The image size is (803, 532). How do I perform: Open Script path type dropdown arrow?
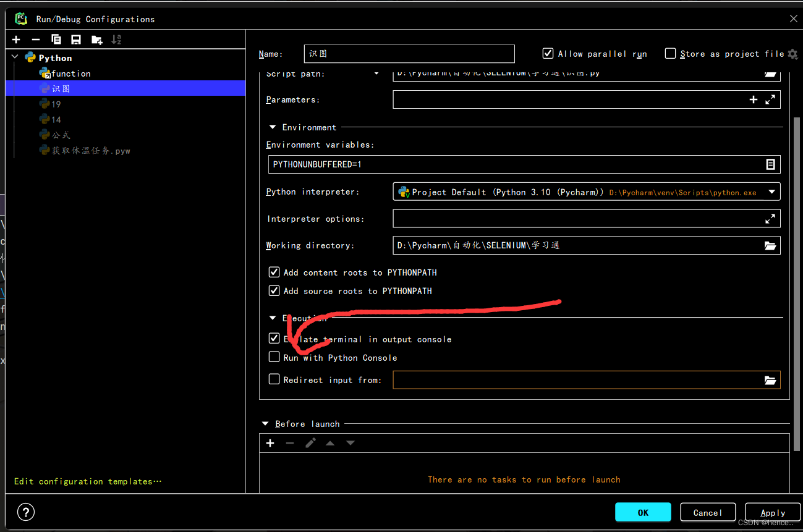click(376, 74)
